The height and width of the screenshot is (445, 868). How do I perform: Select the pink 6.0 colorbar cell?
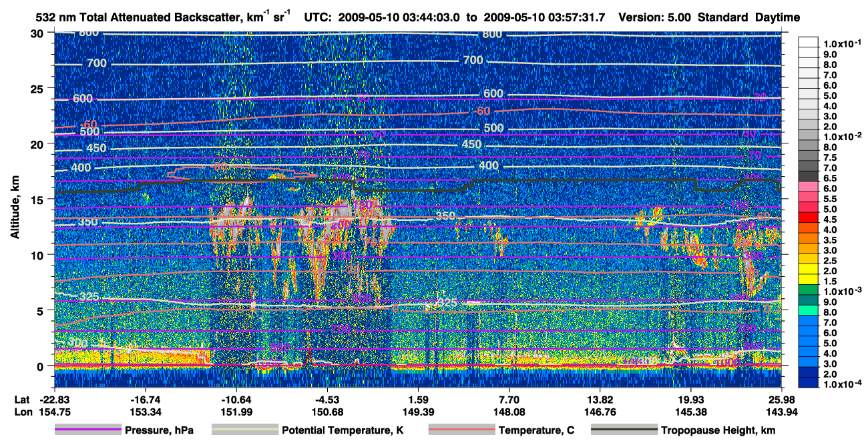pos(809,187)
